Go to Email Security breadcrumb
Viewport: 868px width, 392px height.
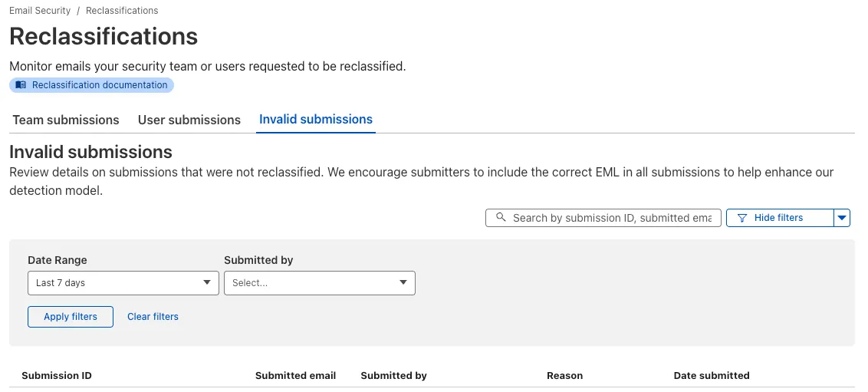coord(40,11)
